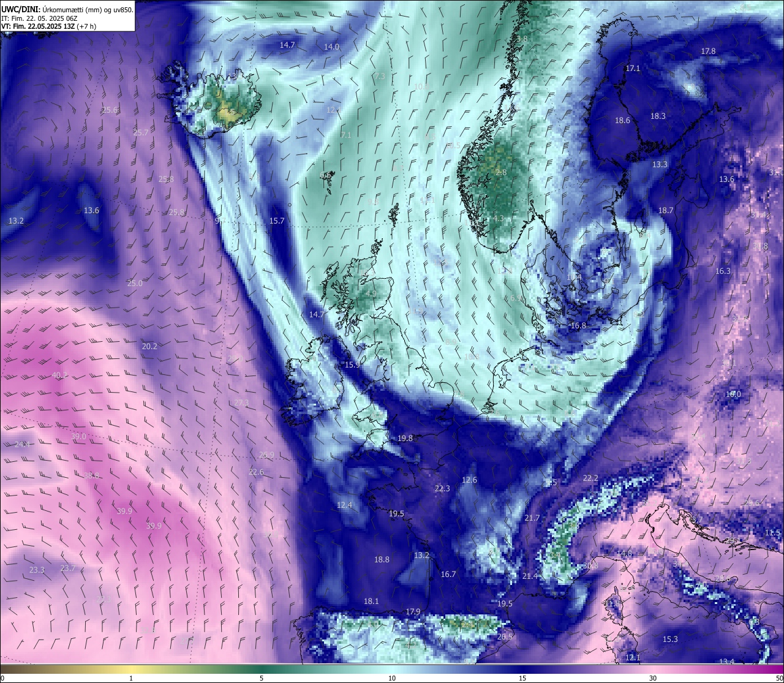784x683 pixels.
Task: Click the 21.7 value label
Action: [532, 518]
